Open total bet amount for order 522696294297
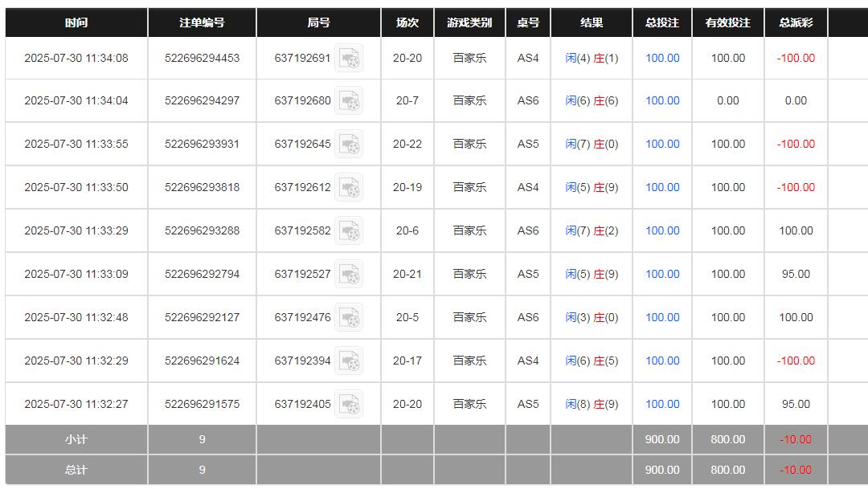The height and width of the screenshot is (489, 868). [662, 101]
